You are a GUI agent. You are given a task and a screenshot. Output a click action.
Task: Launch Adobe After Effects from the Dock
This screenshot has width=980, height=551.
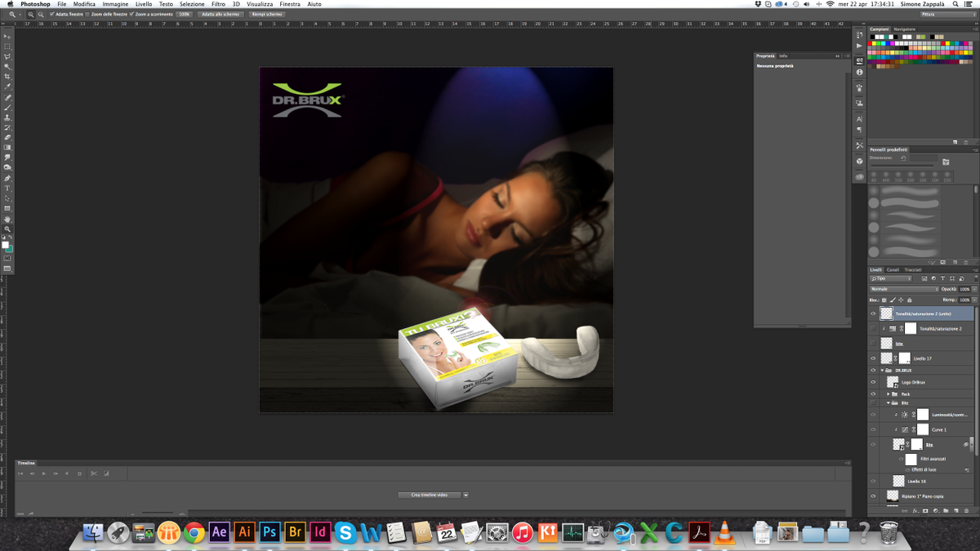pyautogui.click(x=219, y=532)
